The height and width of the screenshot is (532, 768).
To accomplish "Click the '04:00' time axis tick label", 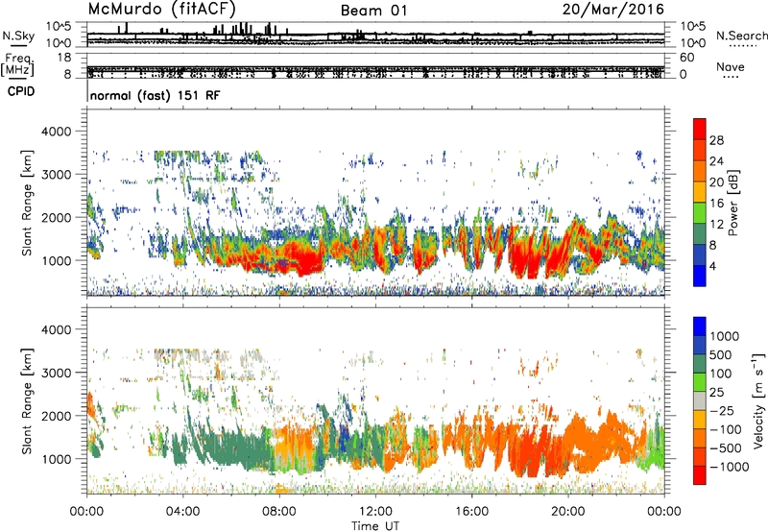I will coord(182,512).
